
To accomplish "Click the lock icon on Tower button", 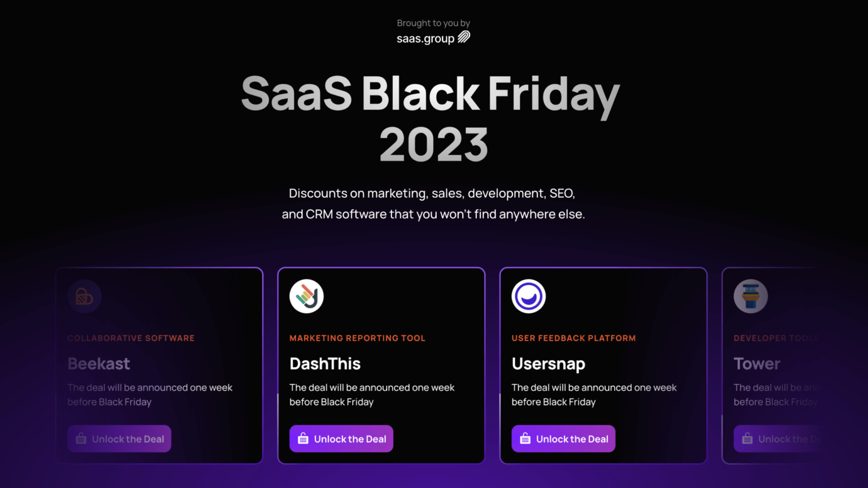I will 747,438.
